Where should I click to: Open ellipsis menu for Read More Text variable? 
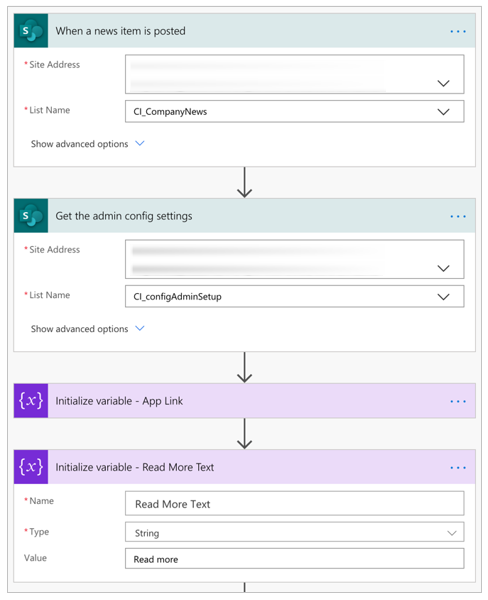[458, 468]
